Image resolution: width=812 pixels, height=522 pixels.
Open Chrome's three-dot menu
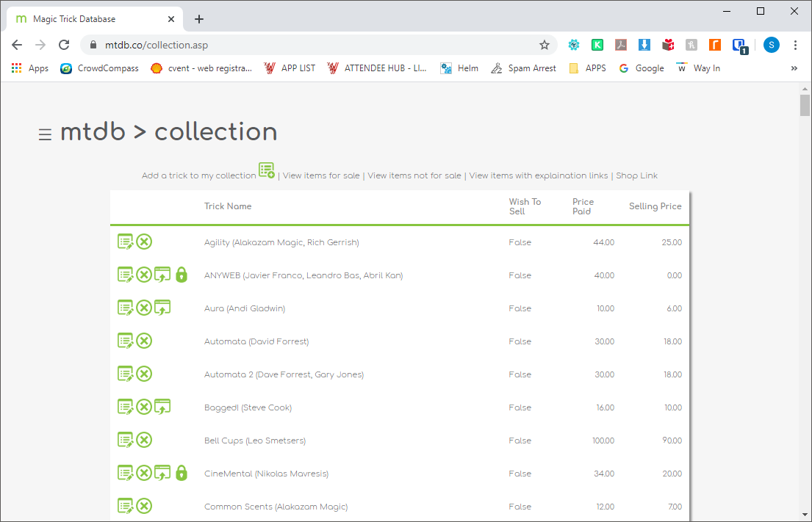[x=795, y=45]
